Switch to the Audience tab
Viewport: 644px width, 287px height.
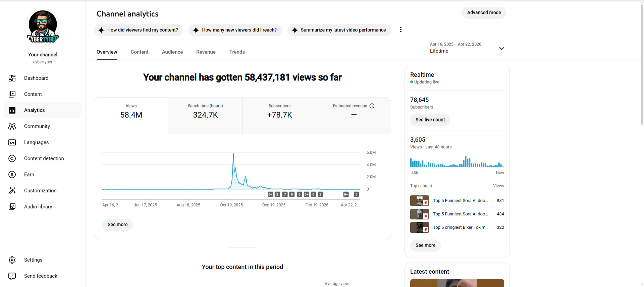tap(172, 52)
